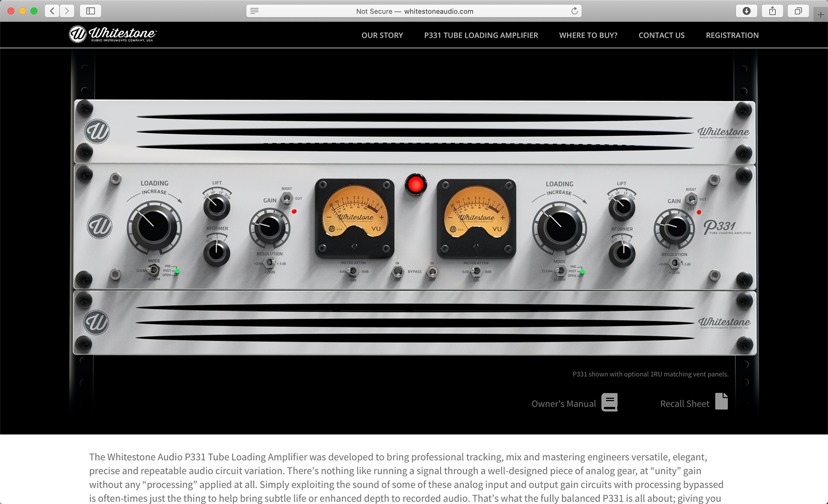Viewport: 828px width, 504px height.
Task: Open P331 TUBE LOADING AMPLIFIER page
Action: click(481, 35)
